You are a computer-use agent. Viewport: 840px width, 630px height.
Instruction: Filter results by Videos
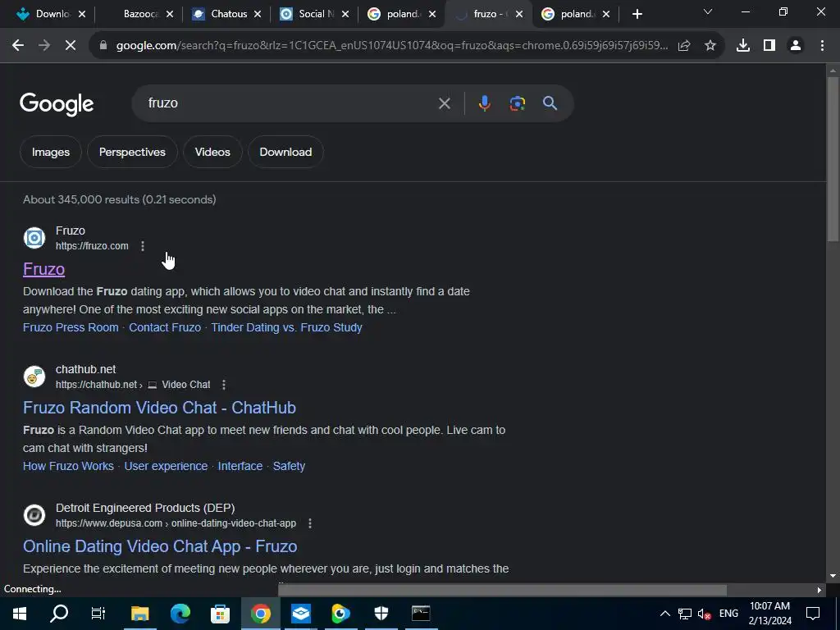pyautogui.click(x=212, y=152)
